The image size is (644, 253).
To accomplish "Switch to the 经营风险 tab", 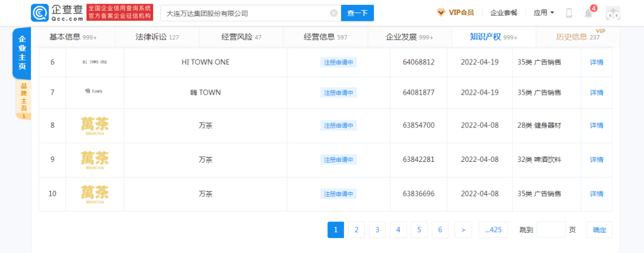I will pos(241,37).
